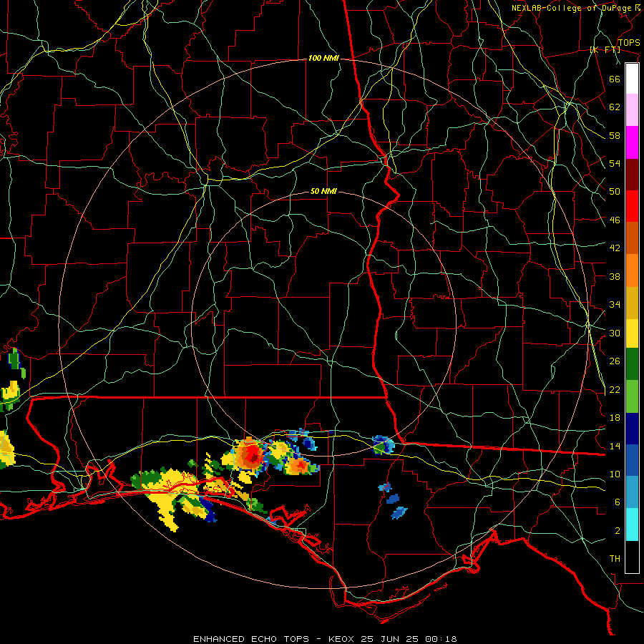This screenshot has width=644, height=644.
Task: Click the bright red 50 kft legend swatch
Action: (x=632, y=206)
